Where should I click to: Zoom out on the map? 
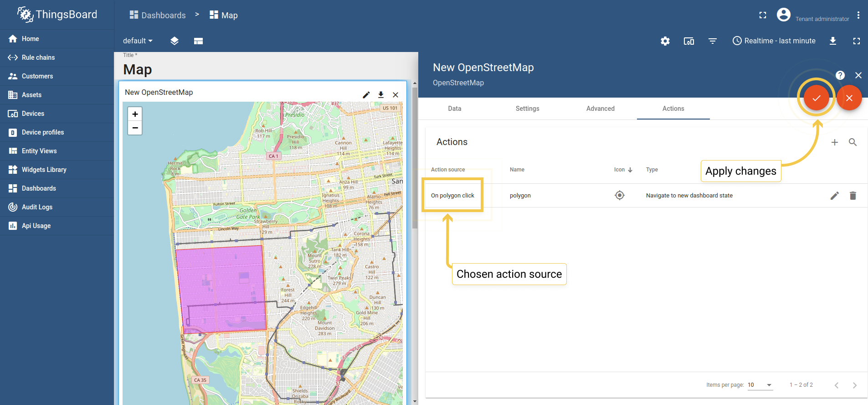click(135, 128)
